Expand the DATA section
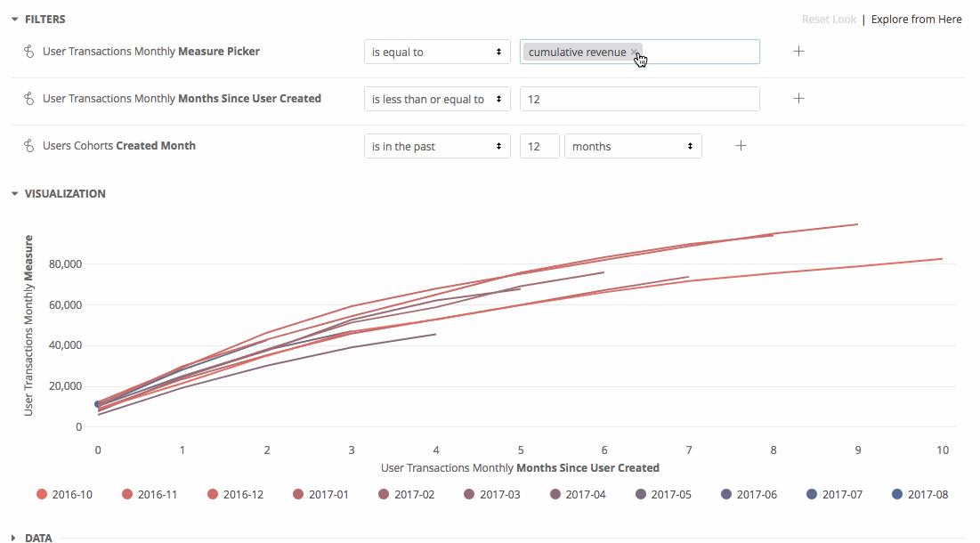 pyautogui.click(x=32, y=538)
